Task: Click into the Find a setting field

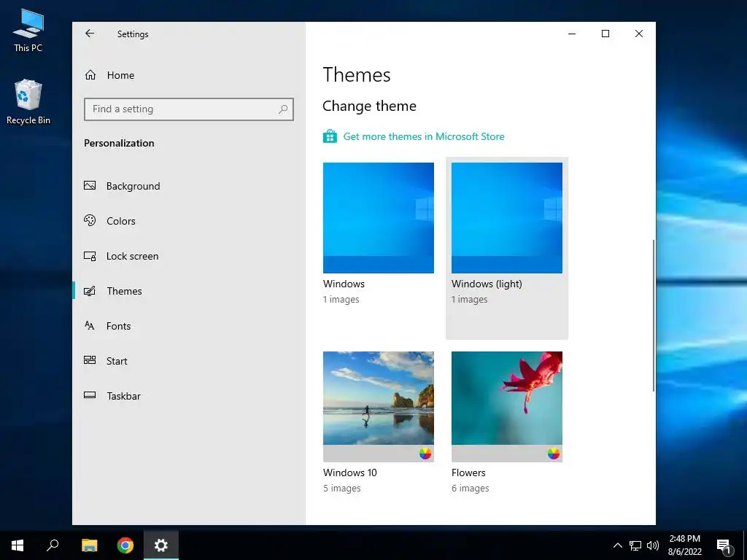Action: click(189, 109)
